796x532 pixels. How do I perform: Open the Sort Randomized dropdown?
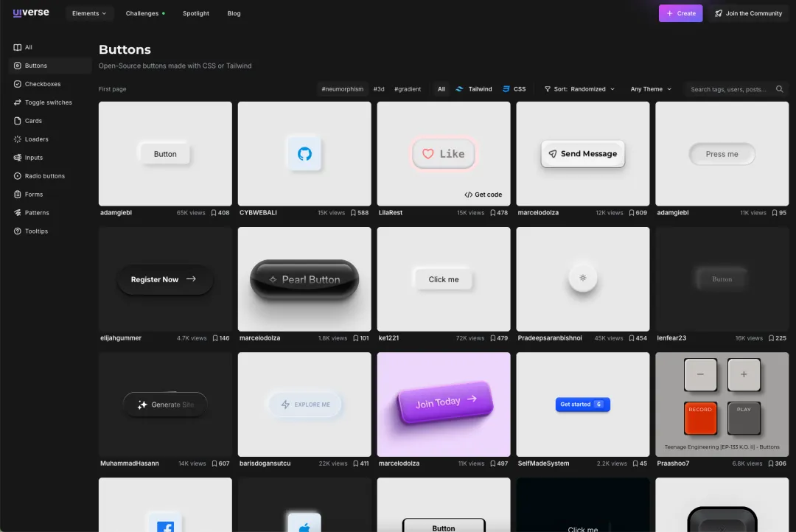[579, 89]
